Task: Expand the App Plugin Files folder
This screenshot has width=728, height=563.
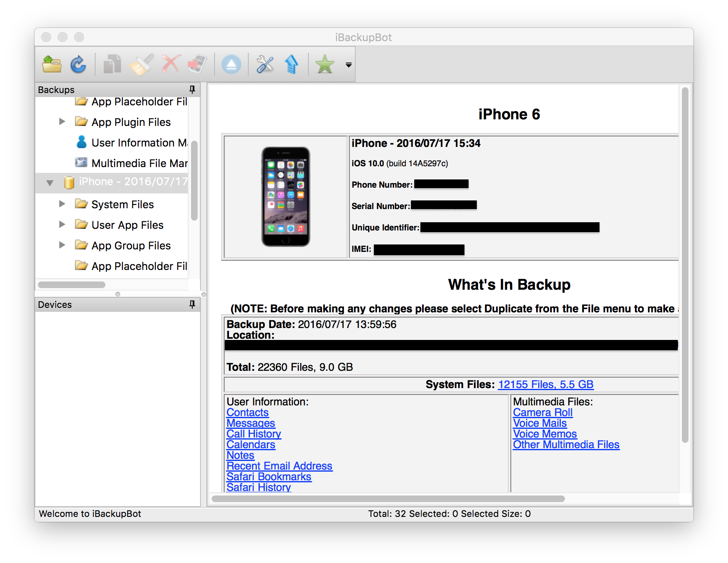Action: click(62, 121)
